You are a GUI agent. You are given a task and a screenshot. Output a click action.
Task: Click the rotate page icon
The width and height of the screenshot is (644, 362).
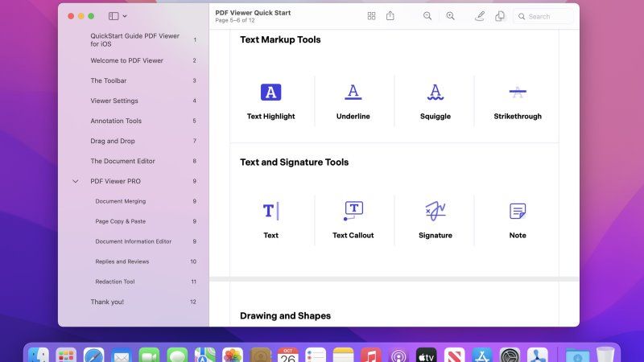[x=500, y=16]
